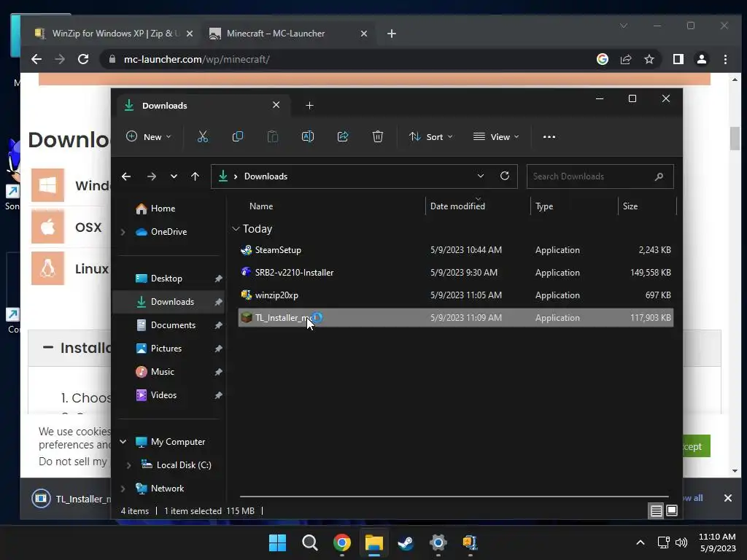
Task: Expand Local Disk (C:) node
Action: click(128, 465)
